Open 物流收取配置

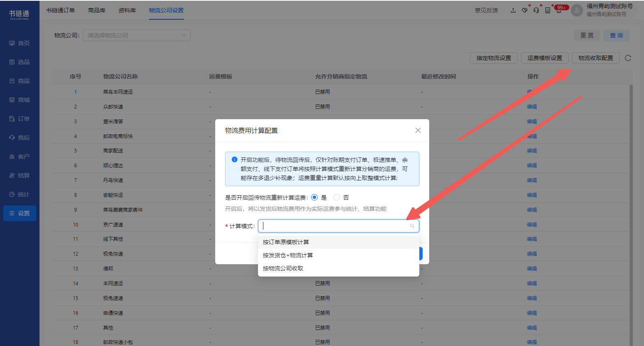[596, 58]
